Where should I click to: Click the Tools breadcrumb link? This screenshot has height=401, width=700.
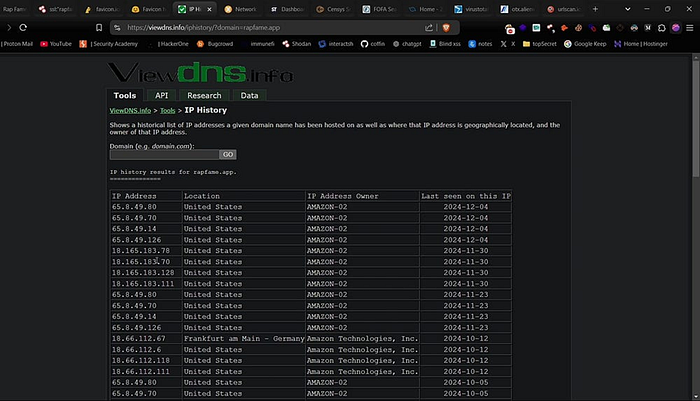167,110
